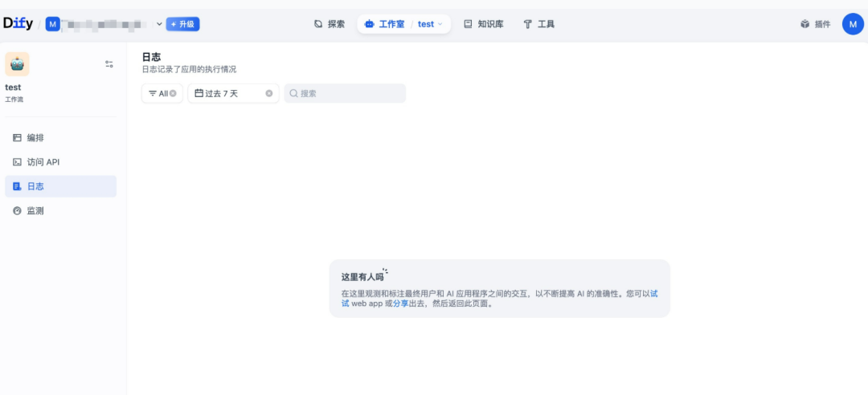Clear the All filter with its x
The height and width of the screenshot is (395, 868).
(174, 93)
